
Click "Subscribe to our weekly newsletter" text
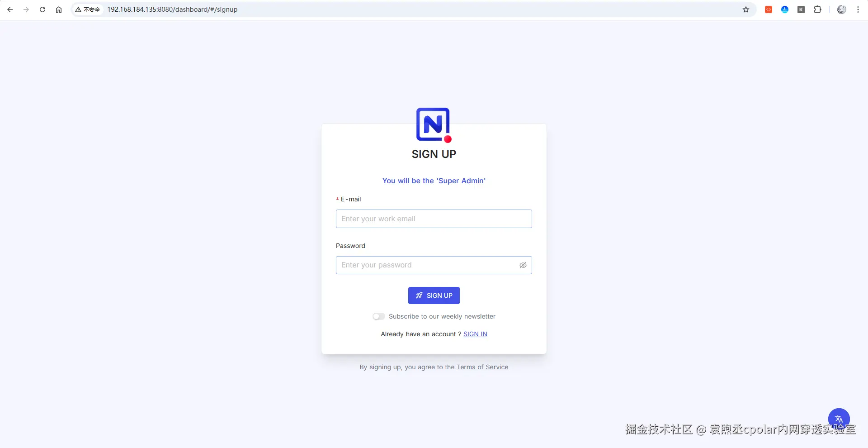tap(442, 316)
